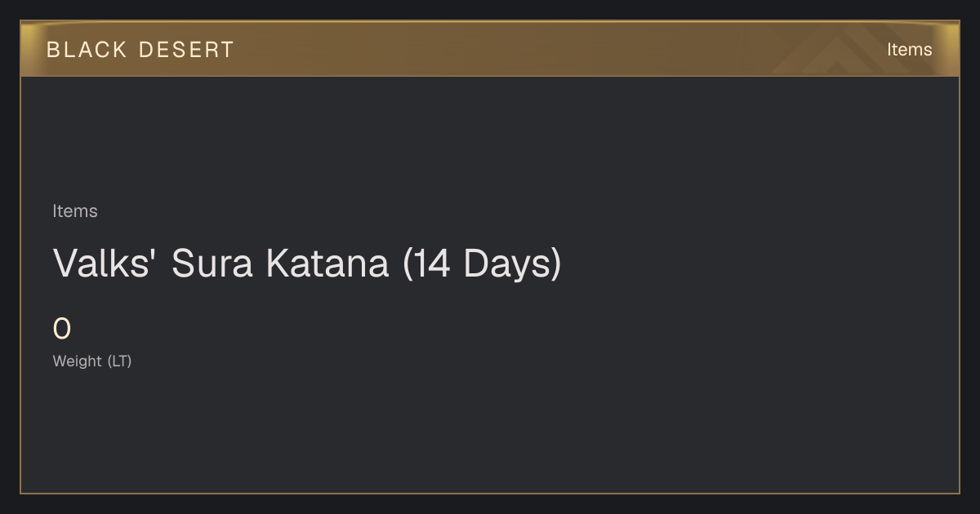Click the blank card space above the Items breadcrumb
Image resolution: width=980 pixels, height=514 pixels.
click(x=490, y=139)
